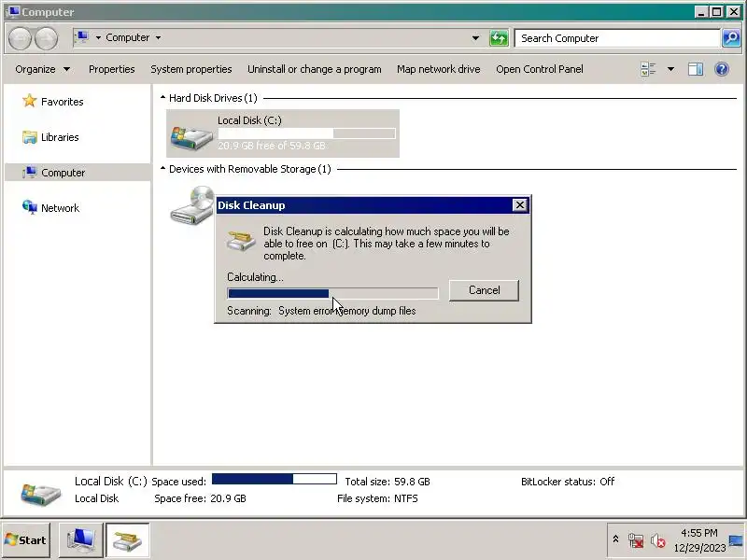
Task: Click "File system: NTFS" text
Action: (377, 498)
